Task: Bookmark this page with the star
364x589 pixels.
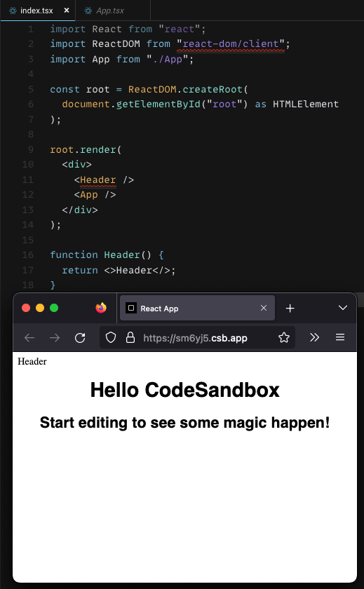Action: click(x=284, y=338)
